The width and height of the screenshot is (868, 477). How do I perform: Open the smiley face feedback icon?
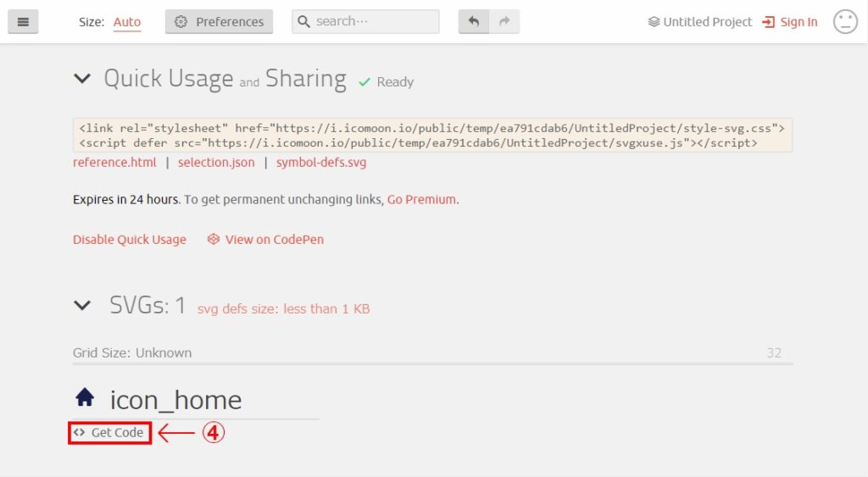(x=845, y=21)
